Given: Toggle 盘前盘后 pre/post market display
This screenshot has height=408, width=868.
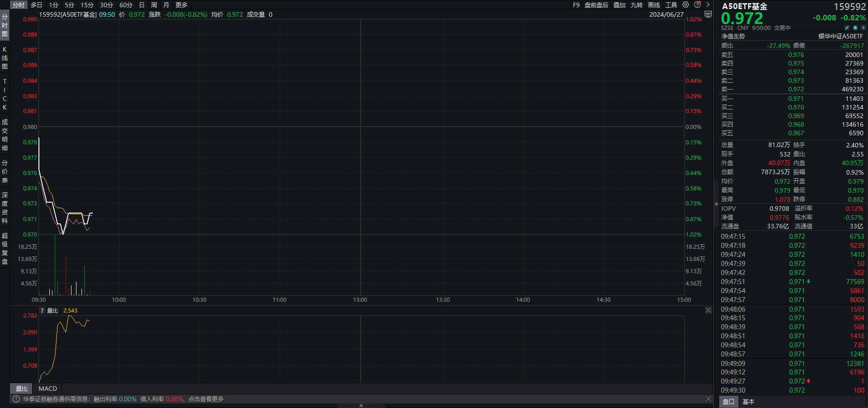Looking at the screenshot, I should (596, 5).
